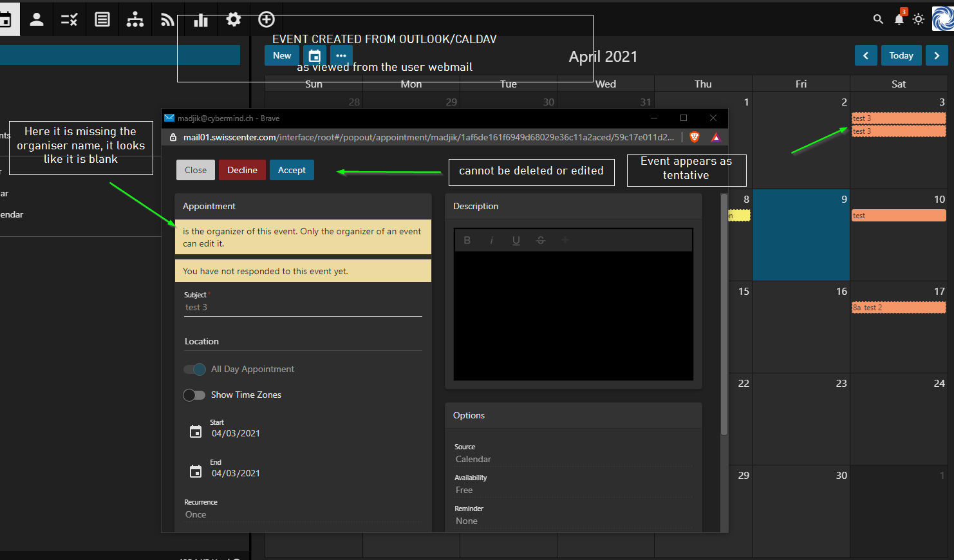Open the Settings gear icon

point(234,19)
